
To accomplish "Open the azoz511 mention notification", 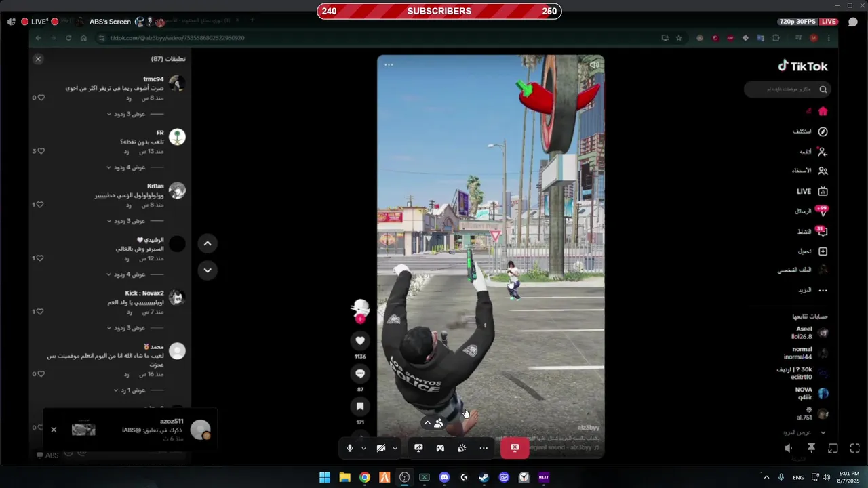I will point(130,430).
